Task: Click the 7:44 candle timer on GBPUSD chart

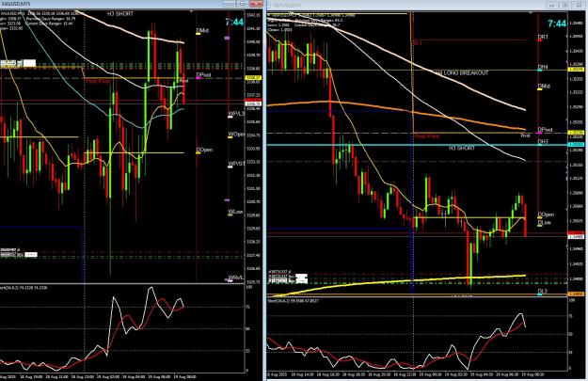Action: [557, 24]
